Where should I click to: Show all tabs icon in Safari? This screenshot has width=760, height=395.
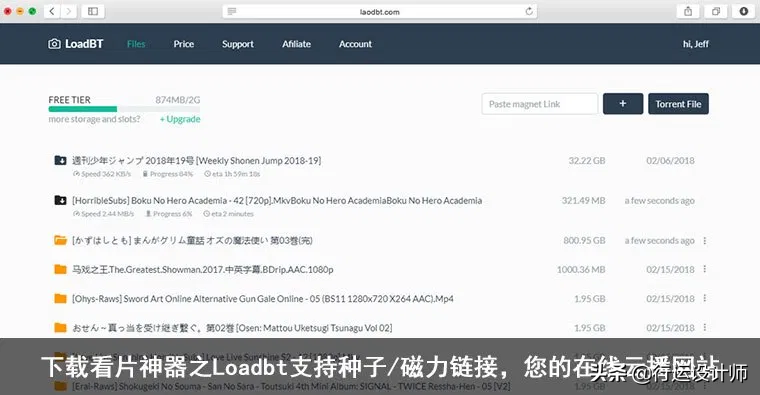tap(716, 11)
